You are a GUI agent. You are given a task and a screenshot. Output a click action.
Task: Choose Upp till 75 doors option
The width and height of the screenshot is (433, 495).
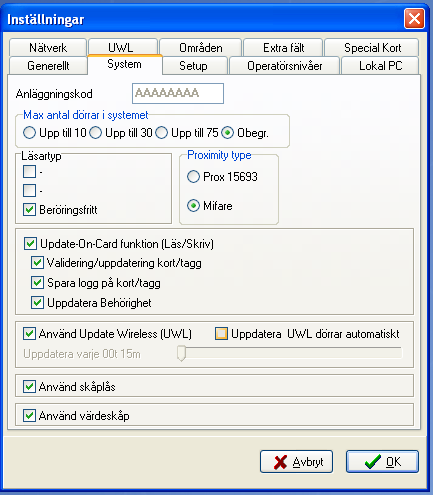[162, 133]
